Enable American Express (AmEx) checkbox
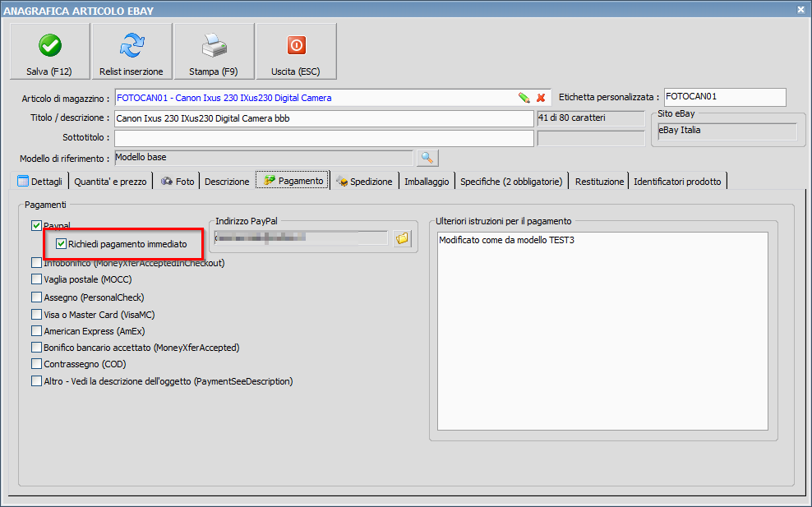812x507 pixels. point(36,331)
